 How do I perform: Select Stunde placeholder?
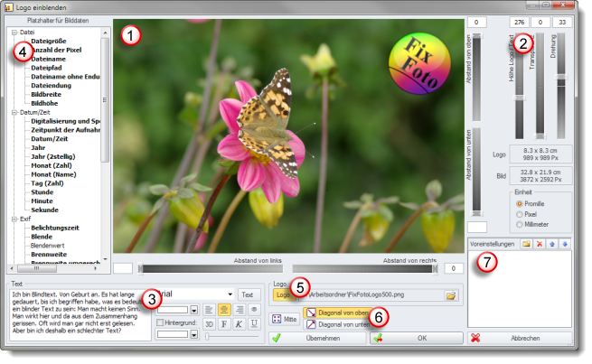(42, 192)
